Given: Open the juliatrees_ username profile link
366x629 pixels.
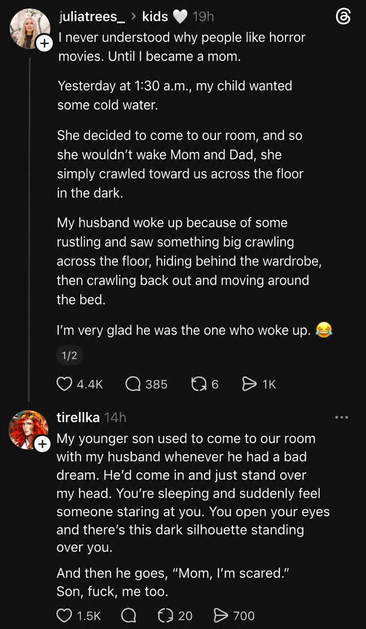Looking at the screenshot, I should (92, 17).
